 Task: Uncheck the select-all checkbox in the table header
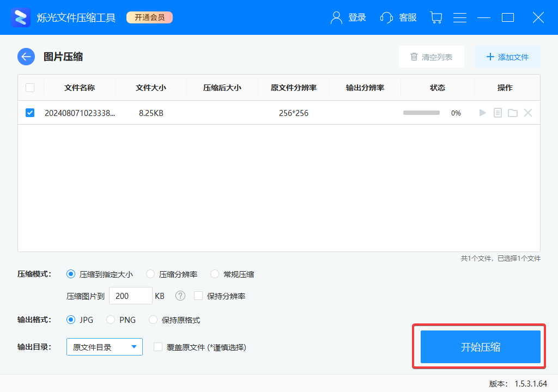click(x=29, y=88)
